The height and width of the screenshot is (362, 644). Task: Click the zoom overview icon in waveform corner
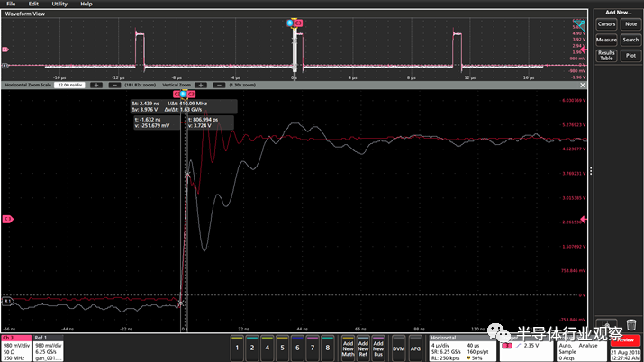coord(579,24)
